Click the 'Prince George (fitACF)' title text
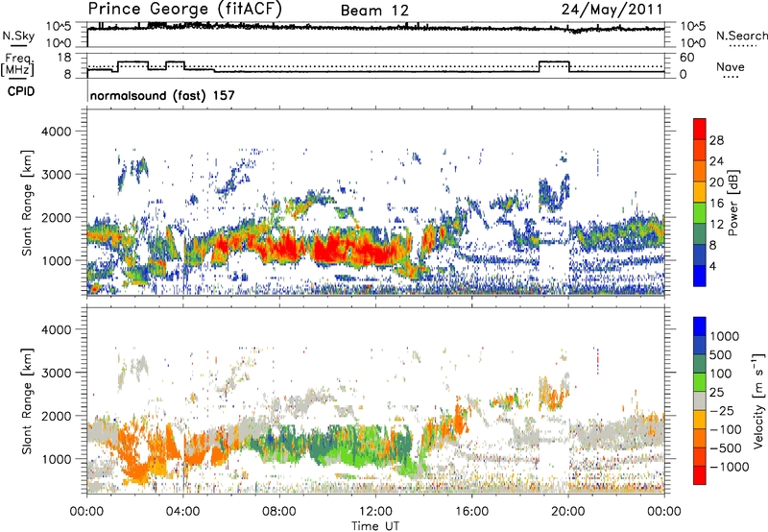This screenshot has height=532, width=768. pos(184,10)
